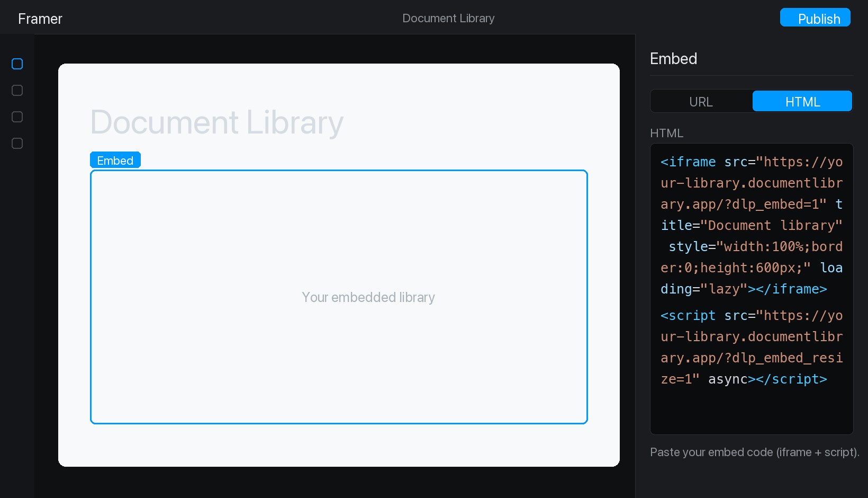Switch to the URL tab
The height and width of the screenshot is (498, 868).
pyautogui.click(x=701, y=101)
